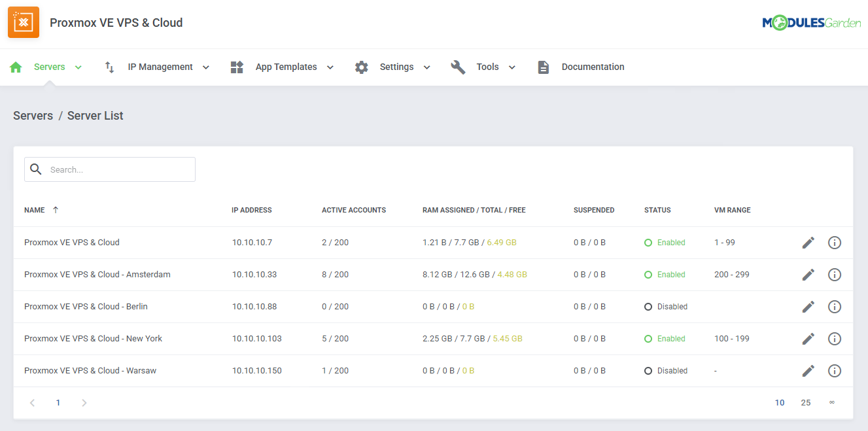Expand the Servers menu chevron
868x431 pixels.
(x=78, y=67)
